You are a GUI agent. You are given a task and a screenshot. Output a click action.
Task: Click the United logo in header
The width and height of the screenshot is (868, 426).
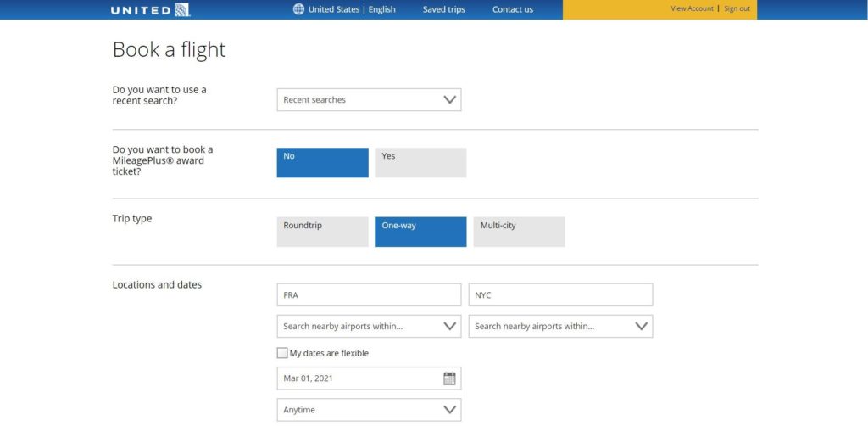(150, 9)
